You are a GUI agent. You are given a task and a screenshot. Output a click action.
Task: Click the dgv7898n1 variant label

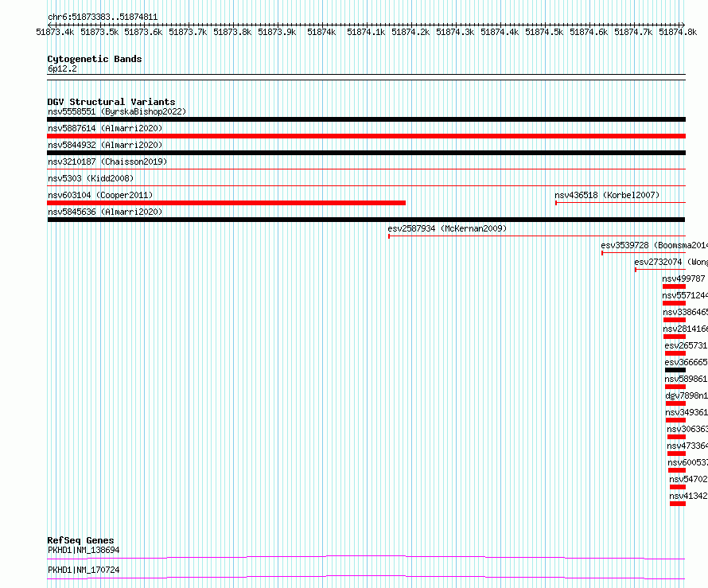[687, 395]
